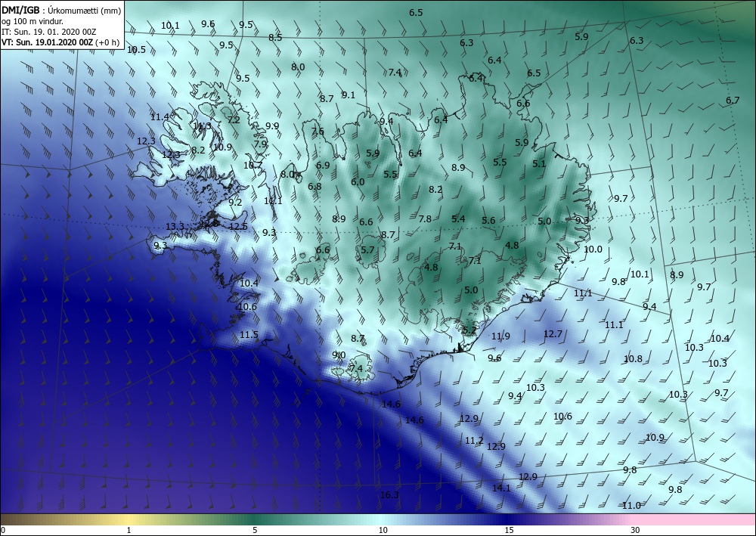756x536 pixels.
Task: Click the 6.7 value on the map
Action: point(733,101)
